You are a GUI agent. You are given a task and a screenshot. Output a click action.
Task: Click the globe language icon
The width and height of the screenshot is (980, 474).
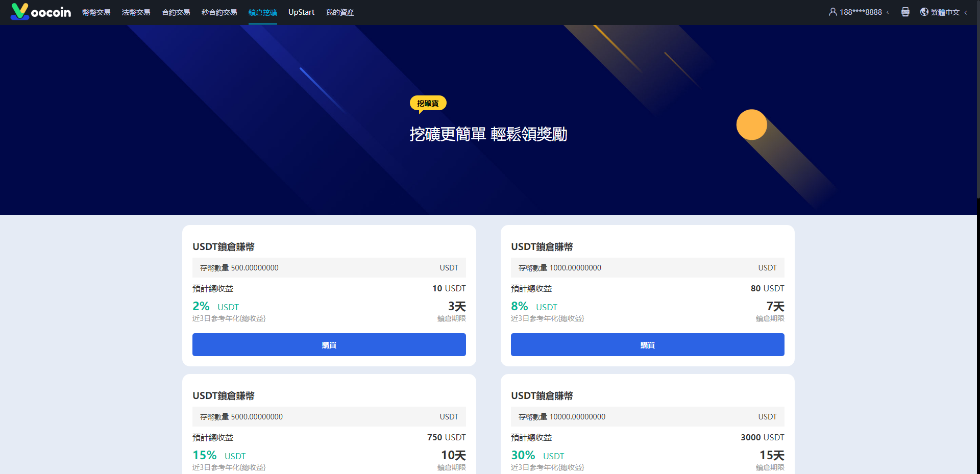pyautogui.click(x=924, y=12)
